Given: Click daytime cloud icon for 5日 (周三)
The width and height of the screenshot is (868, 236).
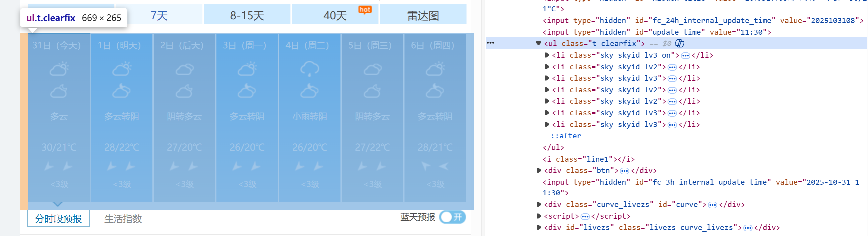Looking at the screenshot, I should pos(372,69).
